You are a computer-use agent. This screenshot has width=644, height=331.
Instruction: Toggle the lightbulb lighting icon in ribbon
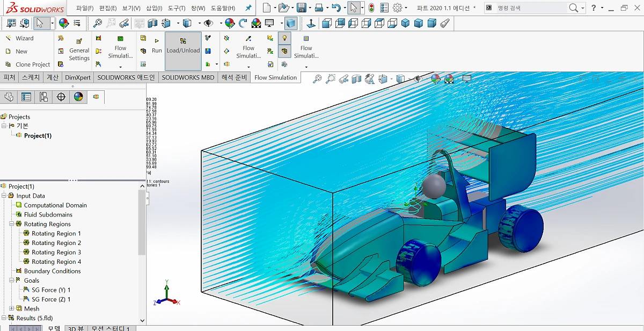pos(284,38)
